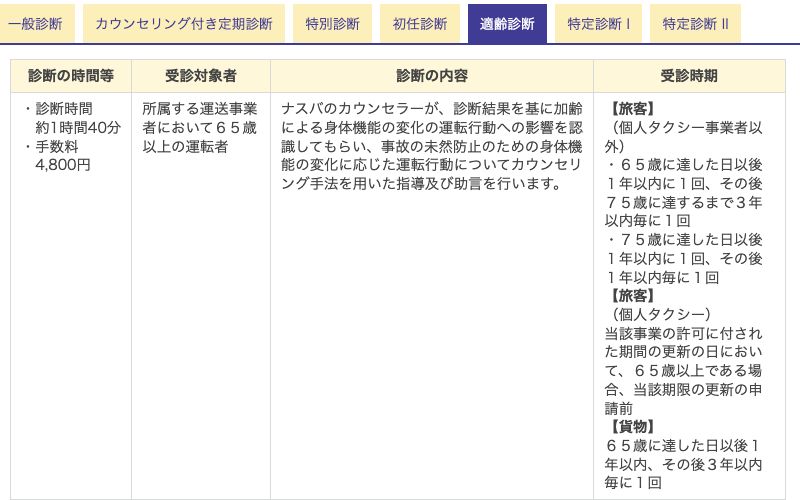Click the 受診時期 column header

689,76
